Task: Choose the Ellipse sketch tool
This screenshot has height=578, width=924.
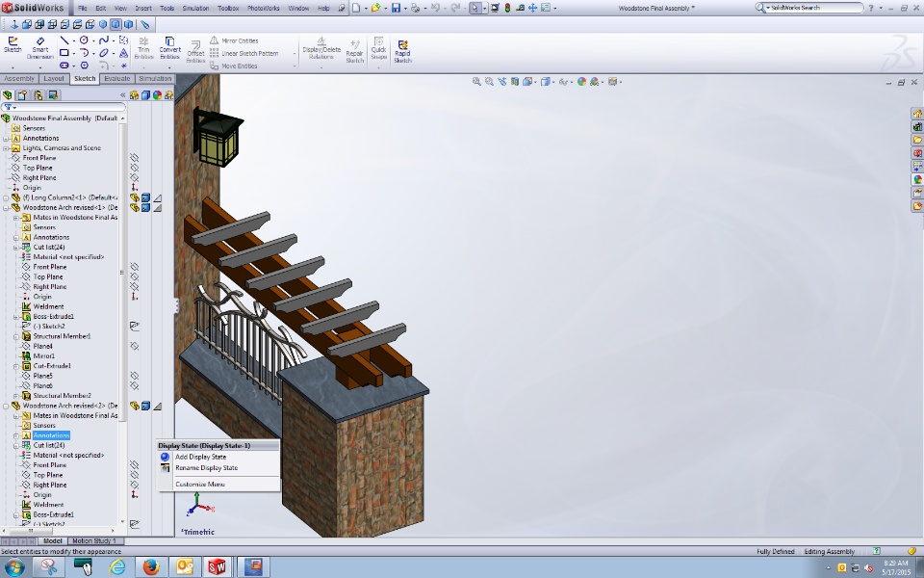Action: click(x=104, y=53)
